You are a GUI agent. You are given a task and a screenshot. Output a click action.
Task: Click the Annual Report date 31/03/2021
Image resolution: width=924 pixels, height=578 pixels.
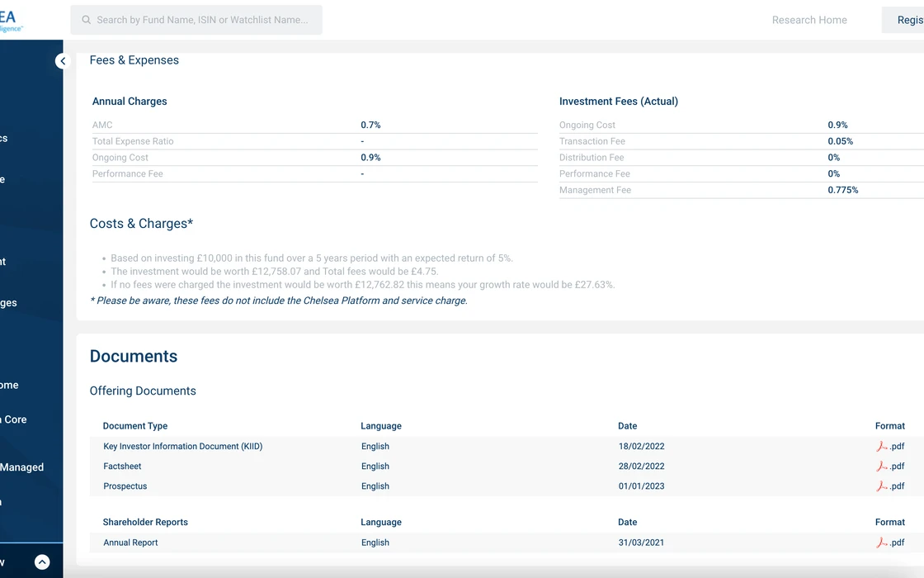coord(641,542)
